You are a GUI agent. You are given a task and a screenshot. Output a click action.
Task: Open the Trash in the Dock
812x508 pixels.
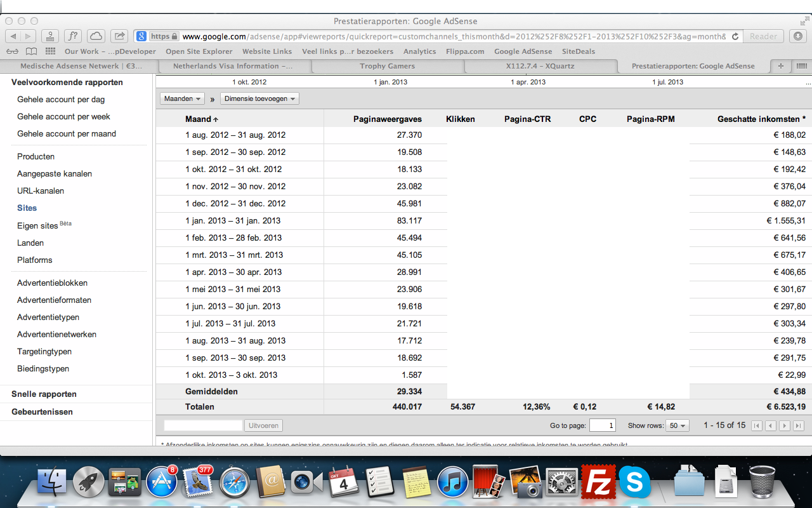click(762, 483)
